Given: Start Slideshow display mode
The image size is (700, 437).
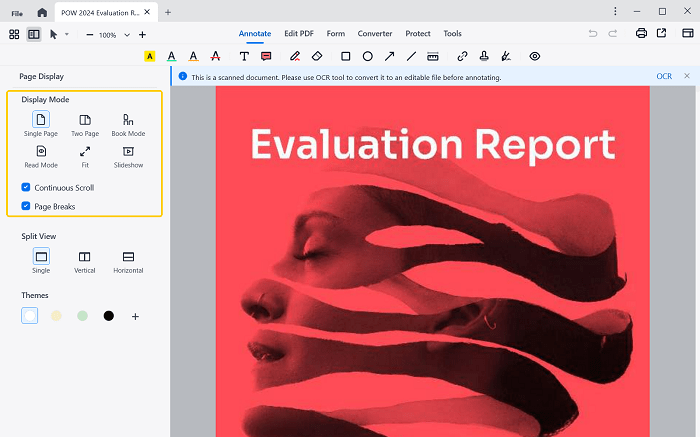Looking at the screenshot, I should [128, 152].
